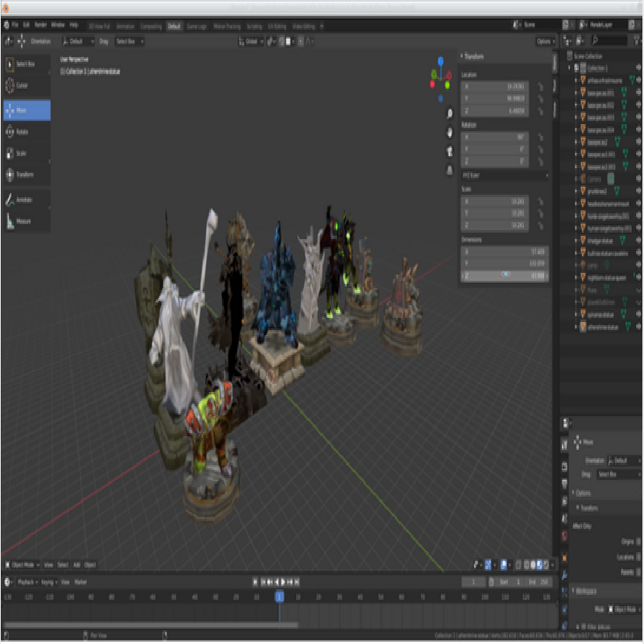Click the blue Z axis on navigation gizmo

(x=440, y=61)
